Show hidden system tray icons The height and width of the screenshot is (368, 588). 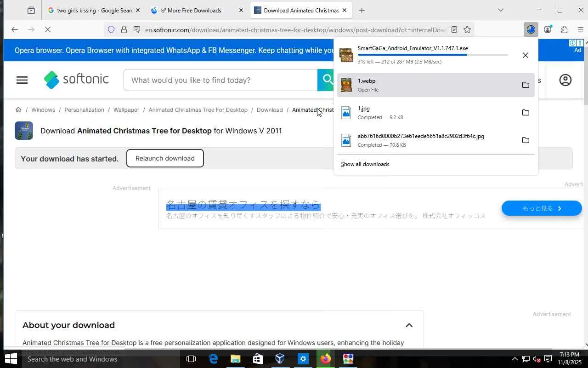[x=514, y=359]
